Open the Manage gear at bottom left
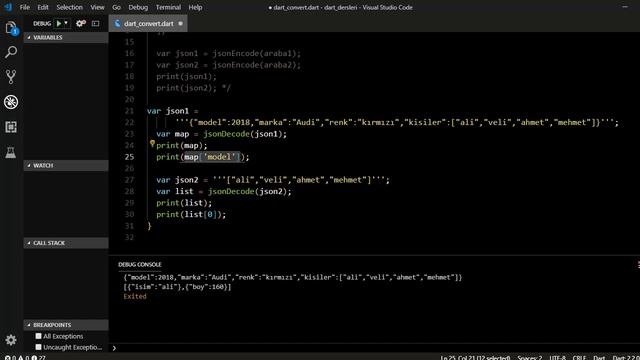This screenshot has height=360, width=640. (11, 340)
